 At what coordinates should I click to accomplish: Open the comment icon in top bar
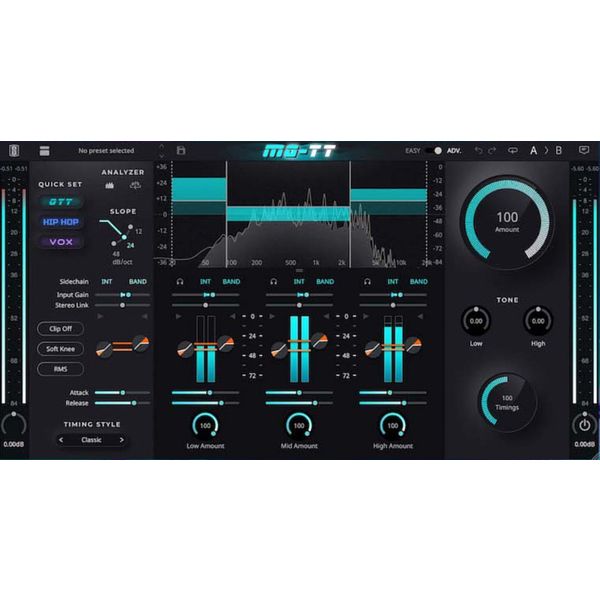[584, 150]
